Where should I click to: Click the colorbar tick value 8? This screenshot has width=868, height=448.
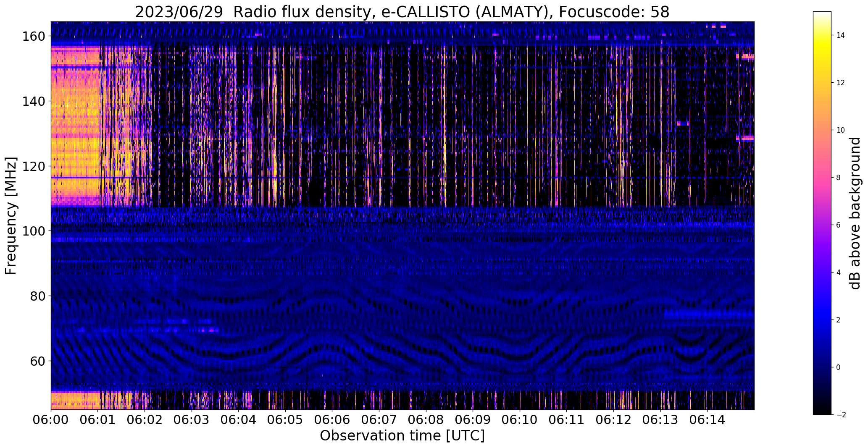839,178
